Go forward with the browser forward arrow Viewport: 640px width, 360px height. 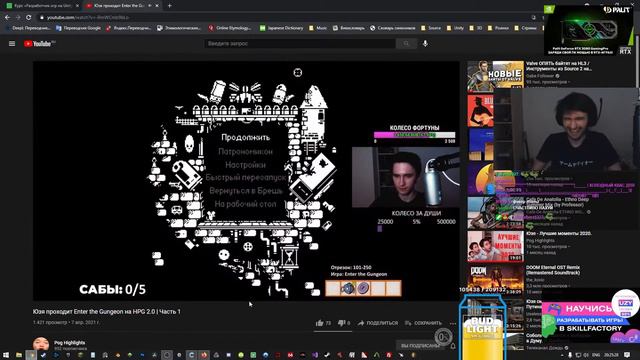18,18
